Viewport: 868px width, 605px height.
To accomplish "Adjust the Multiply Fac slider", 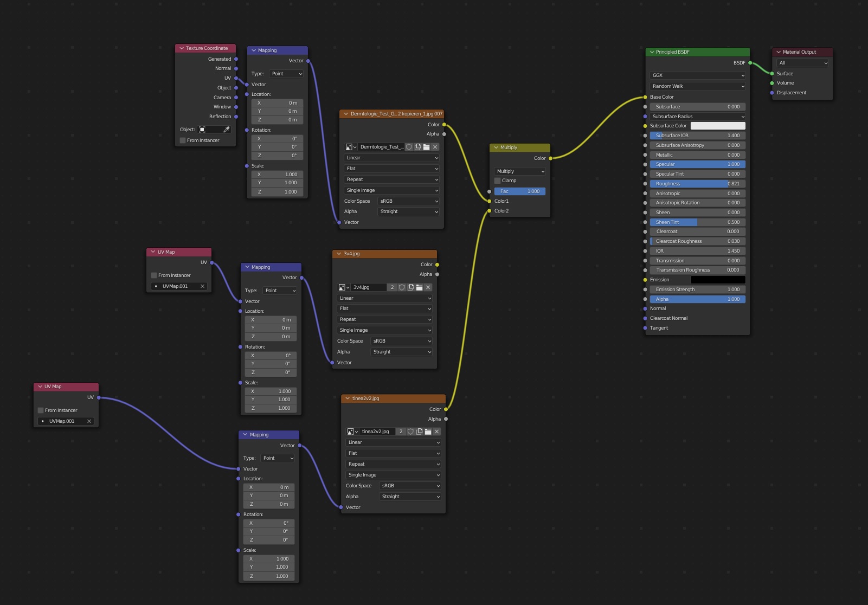I will (520, 191).
